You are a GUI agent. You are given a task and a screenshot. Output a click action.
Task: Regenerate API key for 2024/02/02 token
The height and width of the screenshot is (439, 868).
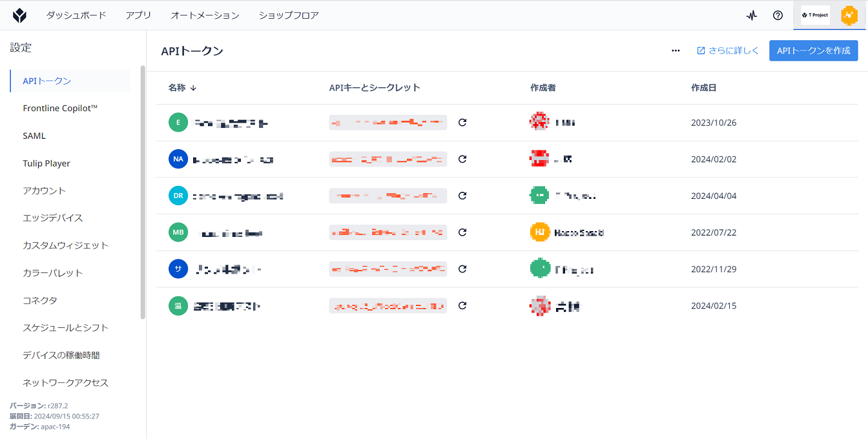[x=462, y=159]
